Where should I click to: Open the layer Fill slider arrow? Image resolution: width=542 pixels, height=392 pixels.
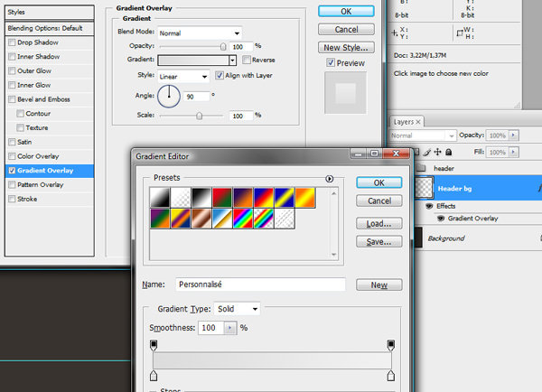pyautogui.click(x=514, y=152)
